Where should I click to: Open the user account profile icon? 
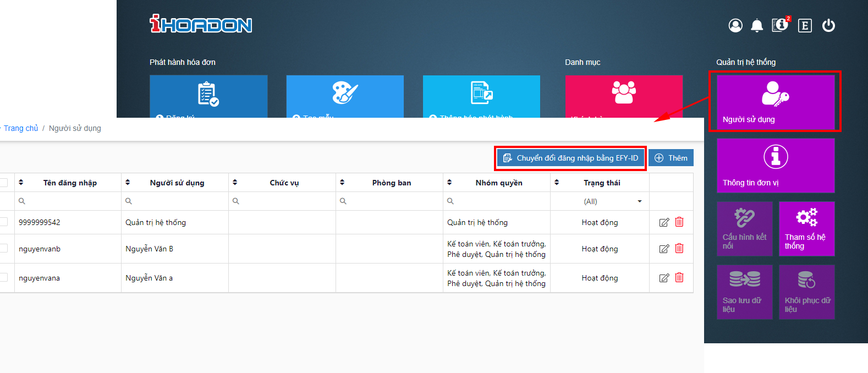[x=735, y=25]
